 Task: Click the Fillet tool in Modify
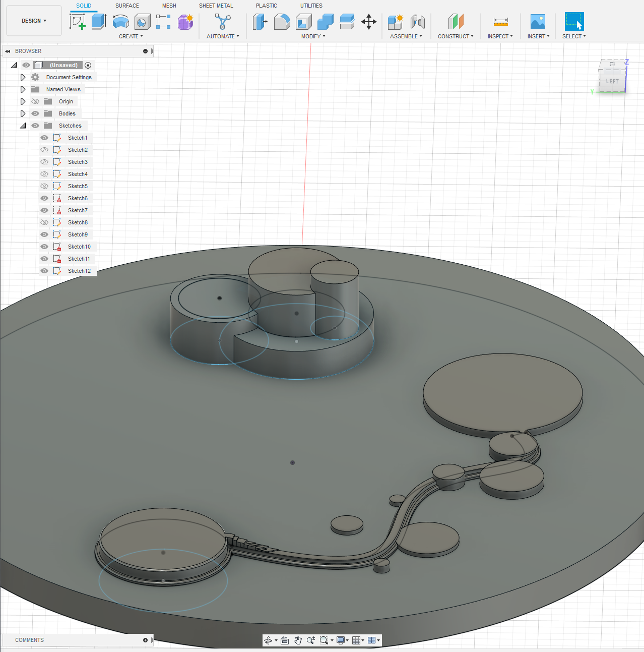[282, 22]
